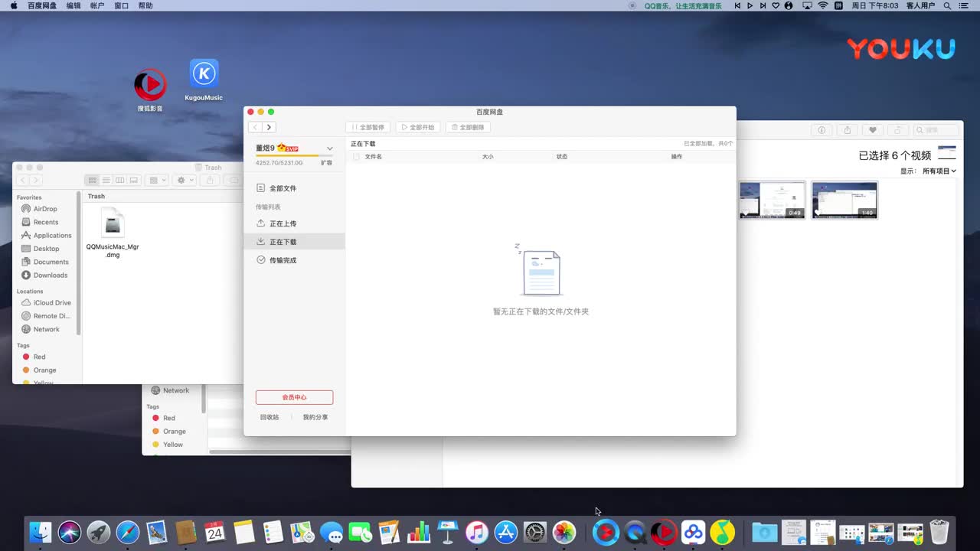The height and width of the screenshot is (551, 980).
Task: Click search field in Photos window
Action: (936, 130)
